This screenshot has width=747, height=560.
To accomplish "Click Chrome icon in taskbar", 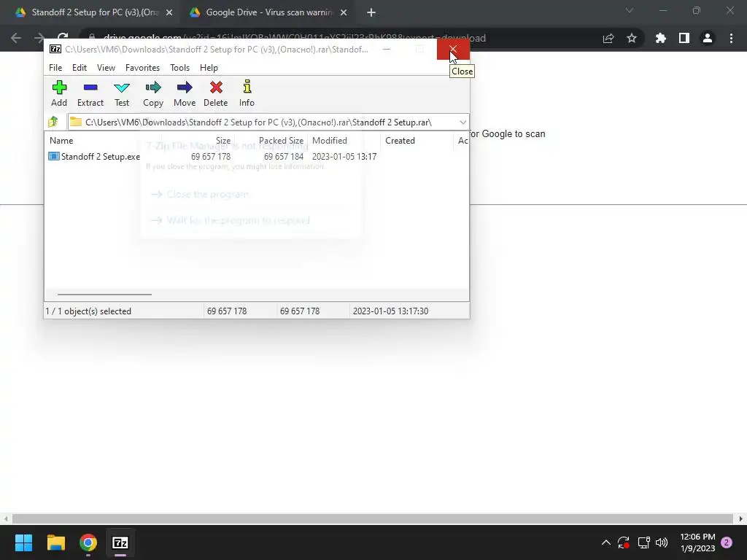I will [x=88, y=542].
